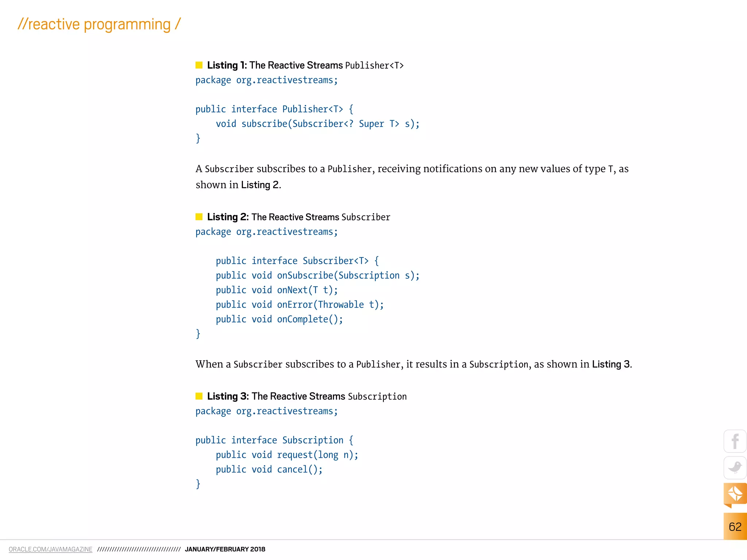747x560 pixels.
Task: Click the public interface Subscription line
Action: (x=274, y=440)
